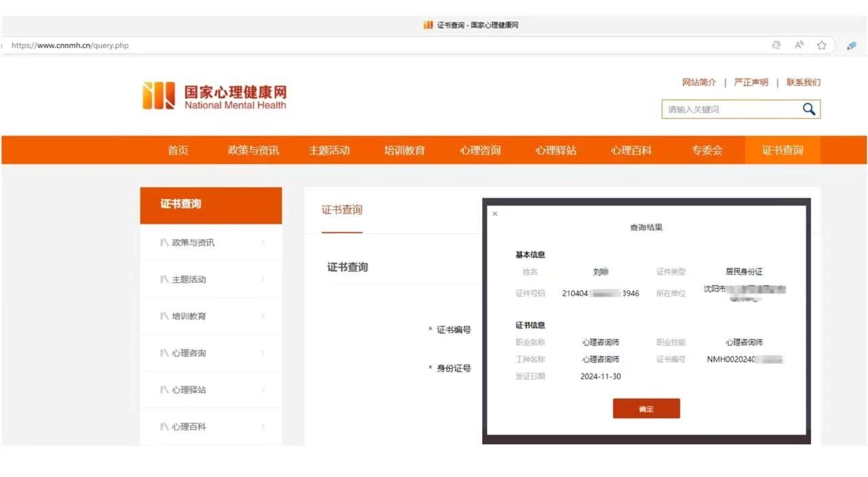The image size is (868, 477).
Task: Click the browser favorites star icon
Action: tap(821, 45)
